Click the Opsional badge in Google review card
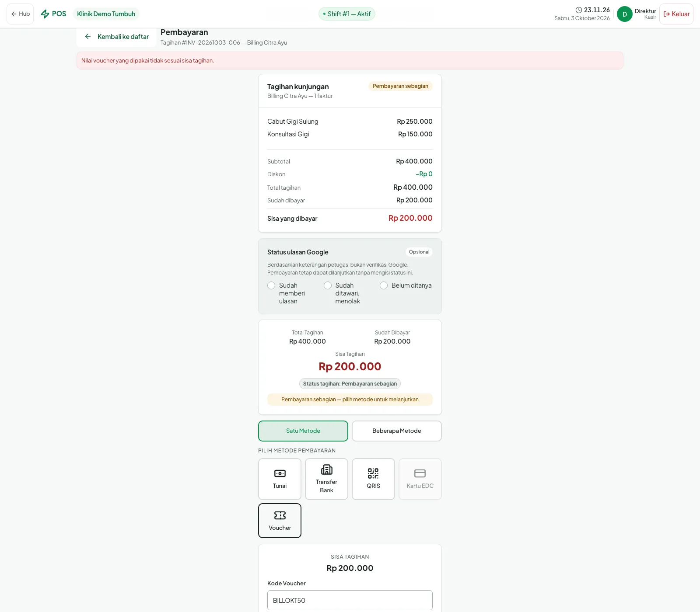 419,252
